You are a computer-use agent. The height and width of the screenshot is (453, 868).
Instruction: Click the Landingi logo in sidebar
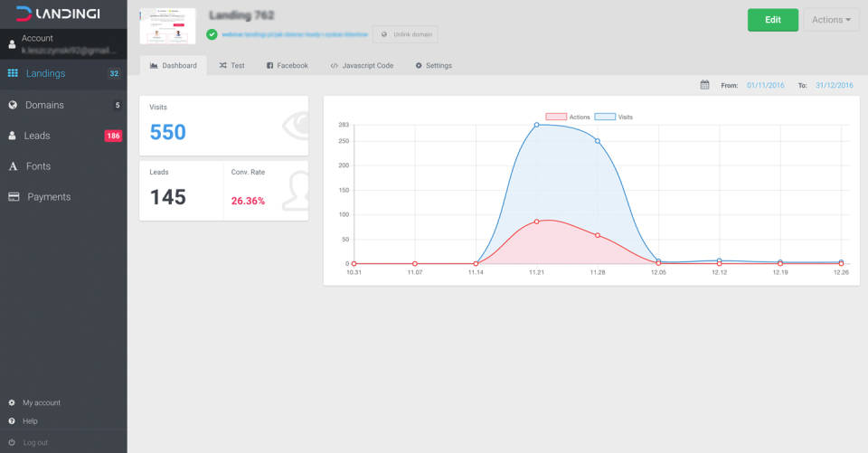tap(58, 14)
